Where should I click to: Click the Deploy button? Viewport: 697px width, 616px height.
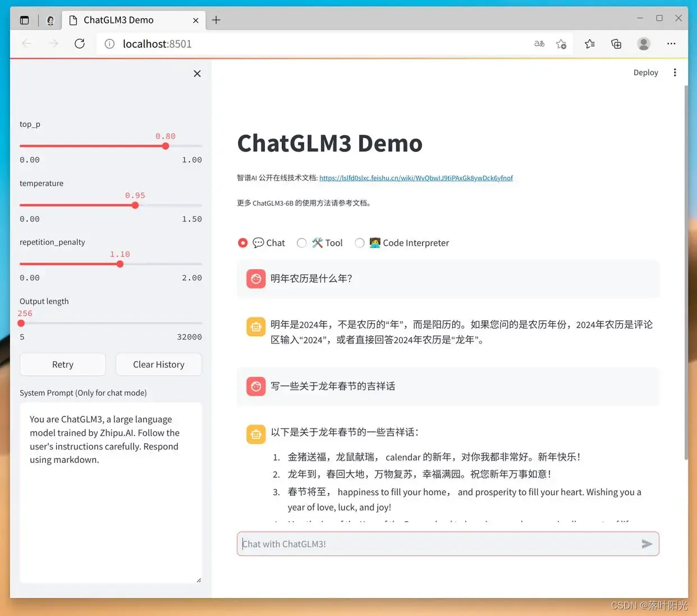coord(645,72)
